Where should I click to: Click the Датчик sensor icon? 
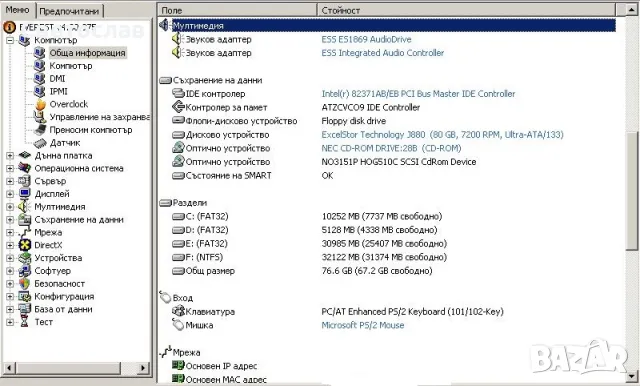(40, 143)
